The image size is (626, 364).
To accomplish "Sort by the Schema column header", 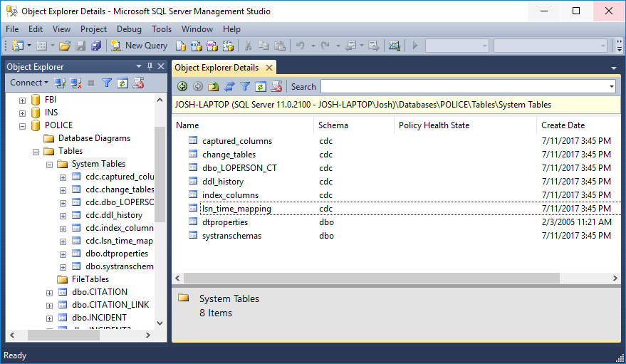I will 355,125.
